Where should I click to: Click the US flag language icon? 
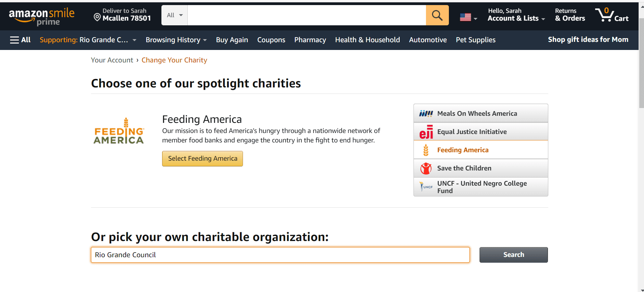466,17
